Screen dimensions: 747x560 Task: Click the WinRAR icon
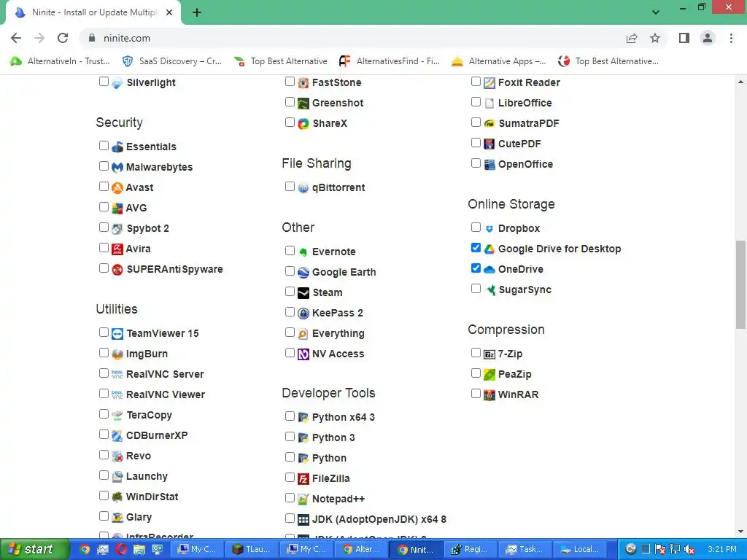click(489, 394)
